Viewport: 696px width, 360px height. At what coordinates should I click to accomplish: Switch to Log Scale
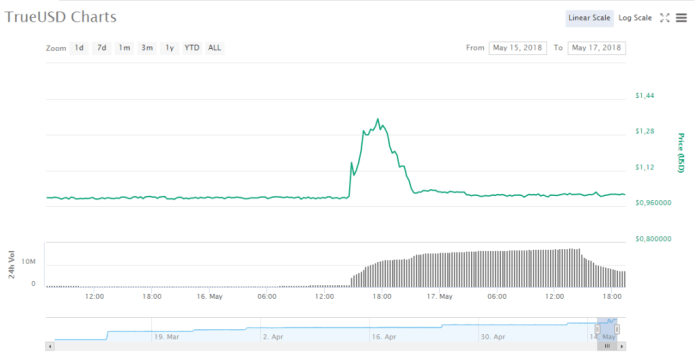click(635, 18)
